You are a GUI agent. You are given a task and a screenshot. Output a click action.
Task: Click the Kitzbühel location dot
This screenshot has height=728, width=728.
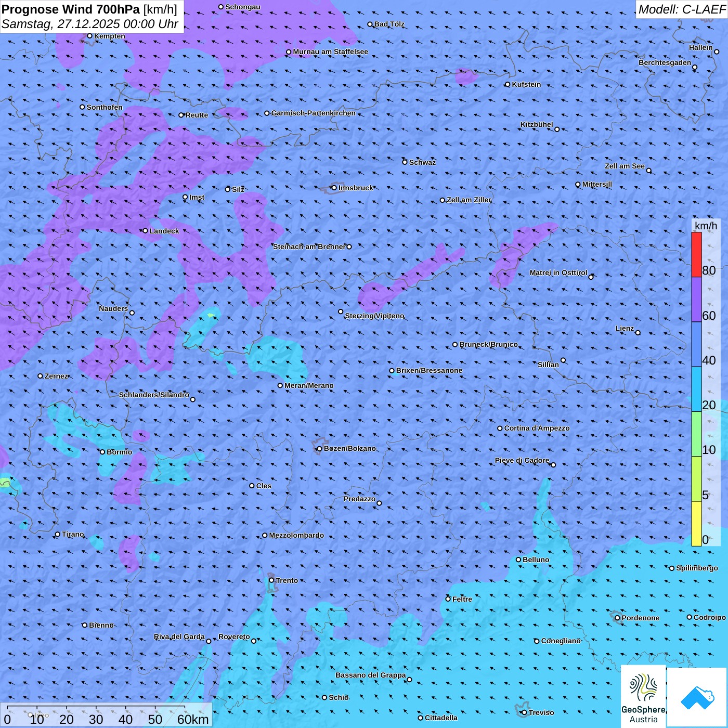click(557, 129)
